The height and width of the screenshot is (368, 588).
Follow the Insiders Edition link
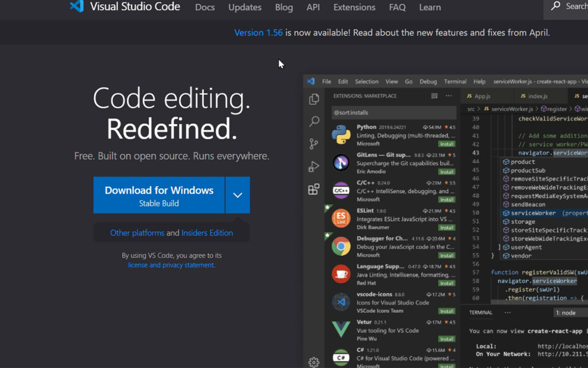coord(207,233)
